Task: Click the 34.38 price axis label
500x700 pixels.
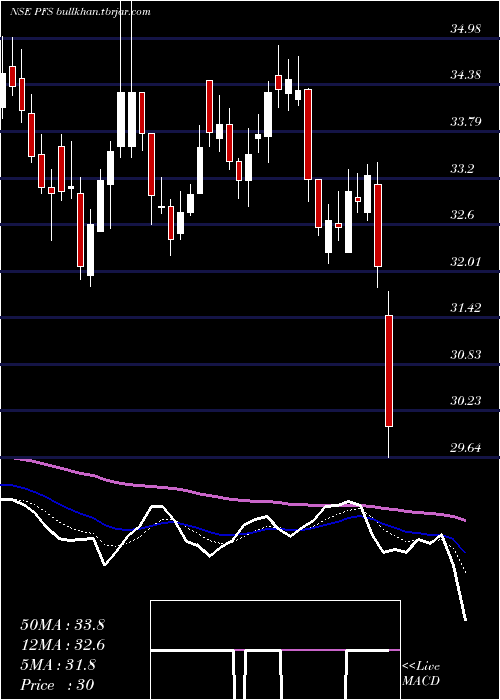Action: point(466,75)
